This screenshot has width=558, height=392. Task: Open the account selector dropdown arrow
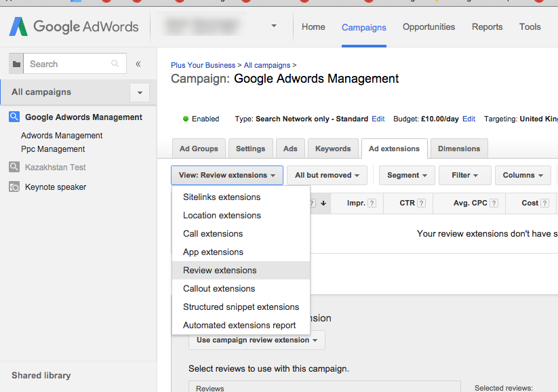point(274,26)
